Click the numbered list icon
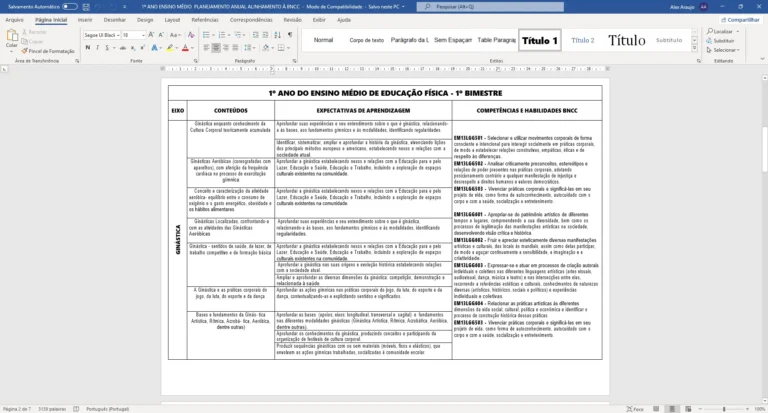768x413 pixels. pos(222,35)
